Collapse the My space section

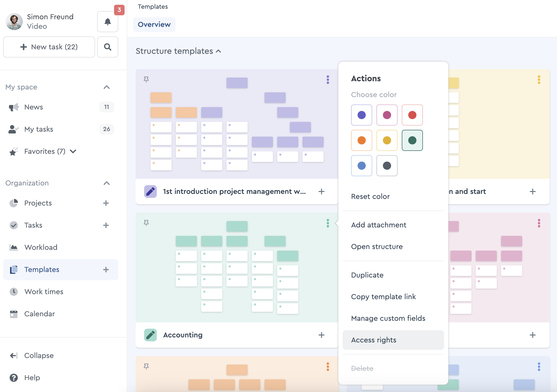(107, 87)
